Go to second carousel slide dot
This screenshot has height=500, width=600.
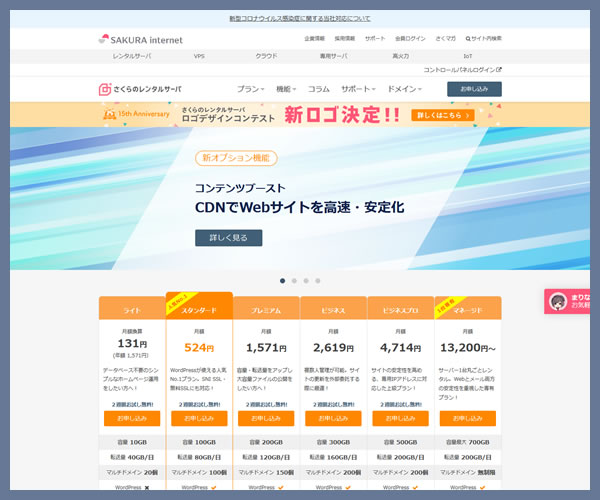pos(294,281)
